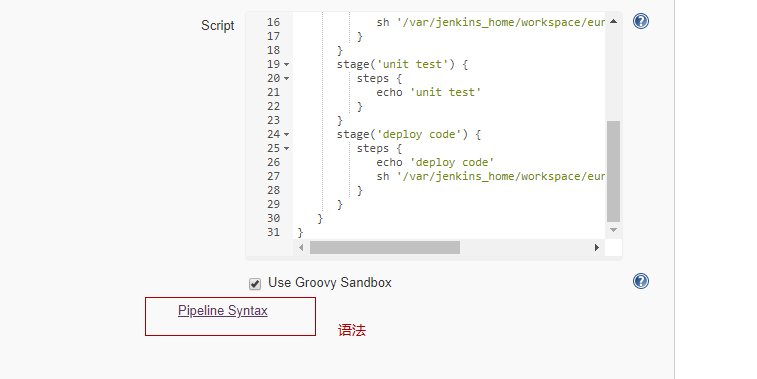Click the closing brace on line 31
This screenshot has height=379, width=757.
point(300,232)
